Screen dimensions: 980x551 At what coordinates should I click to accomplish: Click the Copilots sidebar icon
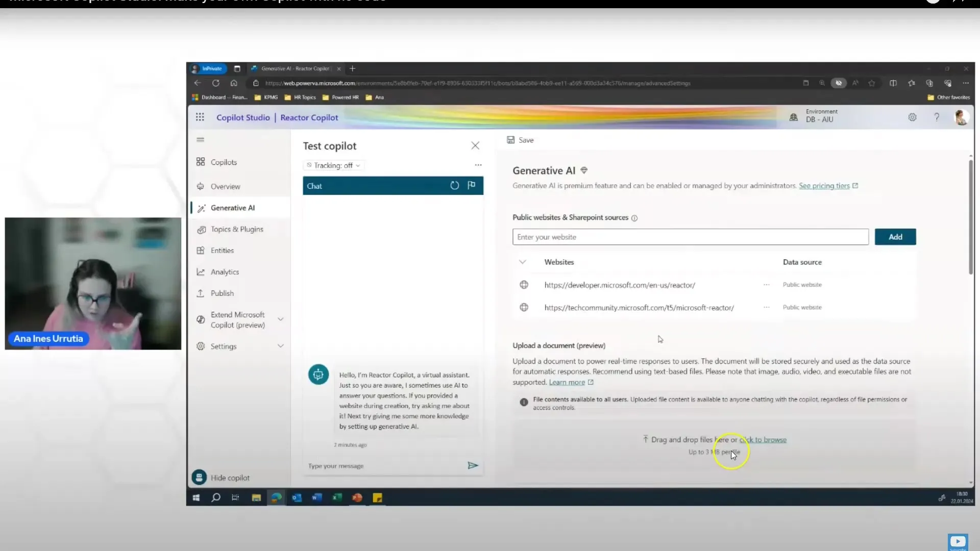tap(201, 162)
